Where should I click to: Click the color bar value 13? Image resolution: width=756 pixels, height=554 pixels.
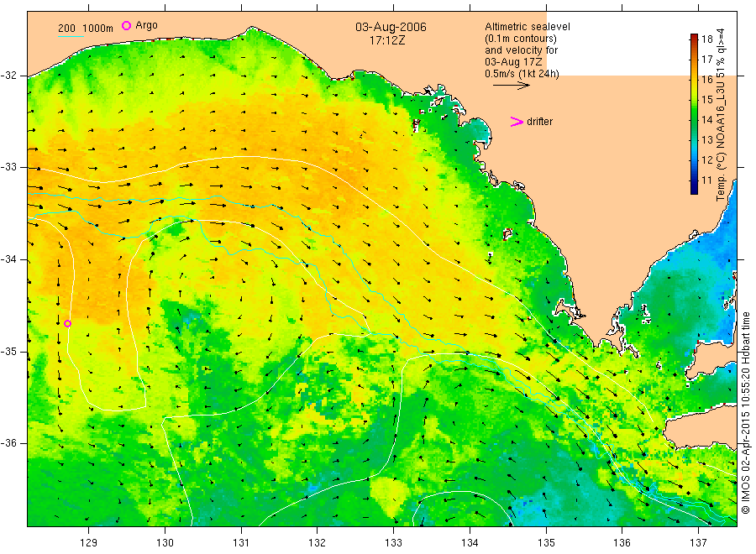706,140
